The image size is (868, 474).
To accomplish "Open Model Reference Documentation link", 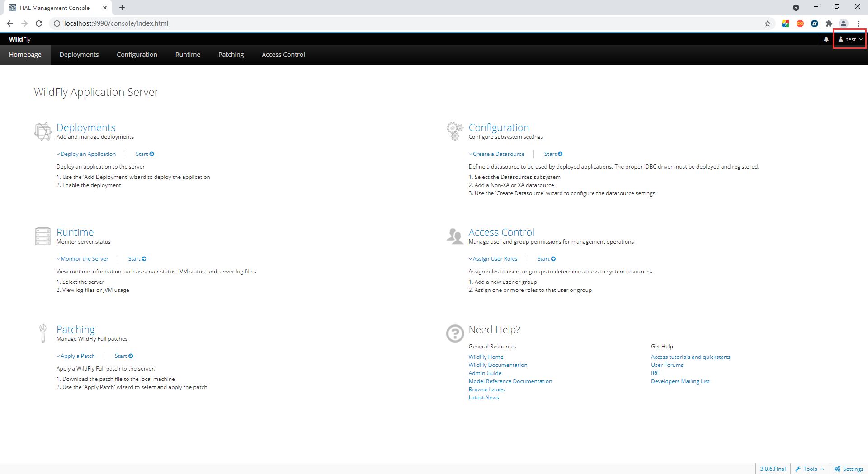I will tap(510, 381).
